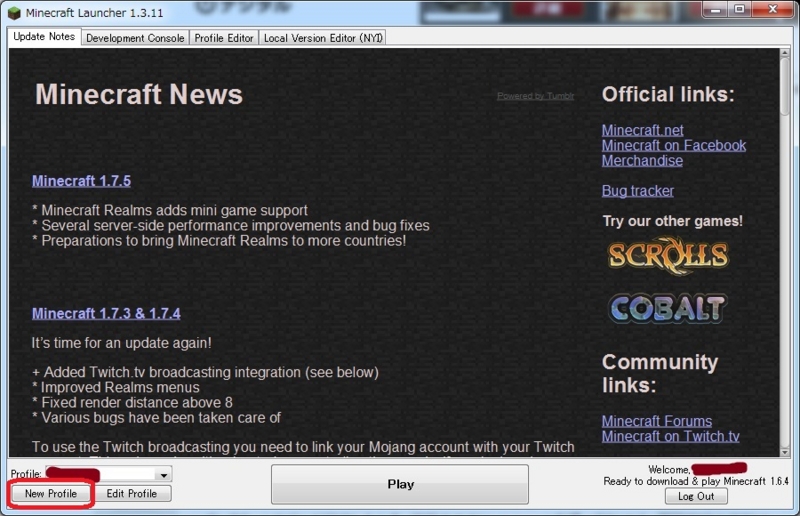
Task: Click the scrollbar up arrow
Action: pyautogui.click(x=785, y=53)
